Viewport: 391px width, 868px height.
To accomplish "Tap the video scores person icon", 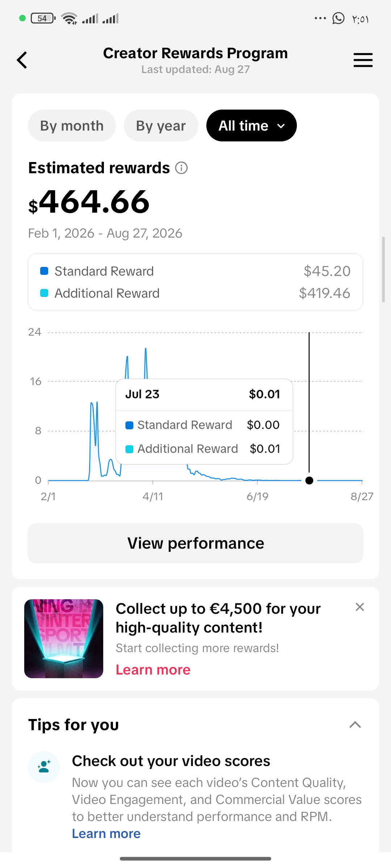I will (44, 767).
